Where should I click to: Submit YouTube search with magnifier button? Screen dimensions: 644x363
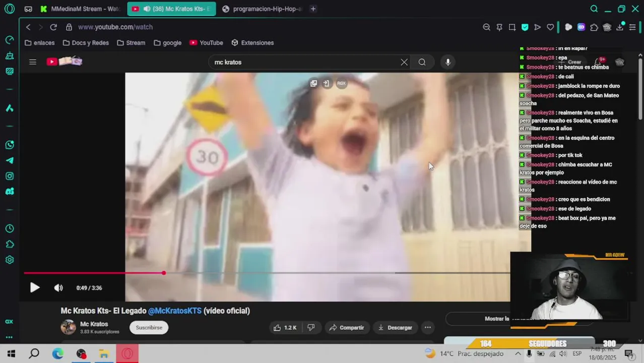[422, 62]
